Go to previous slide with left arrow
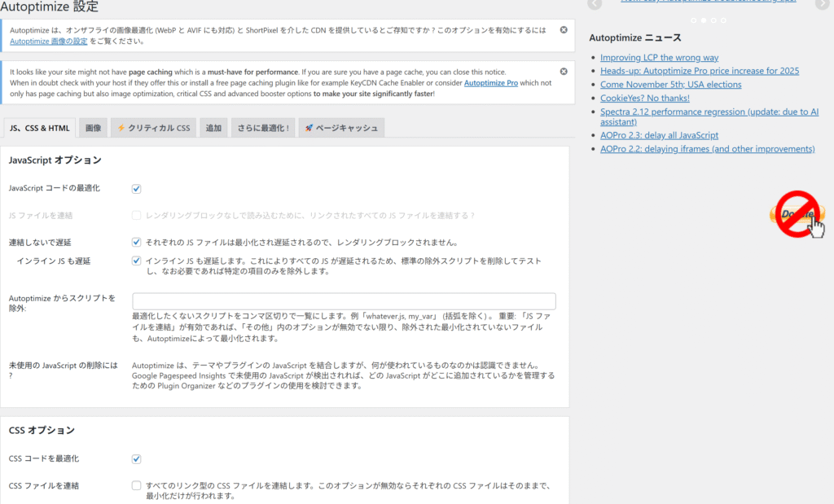Screen dimensions: 834x504 [x=595, y=4]
